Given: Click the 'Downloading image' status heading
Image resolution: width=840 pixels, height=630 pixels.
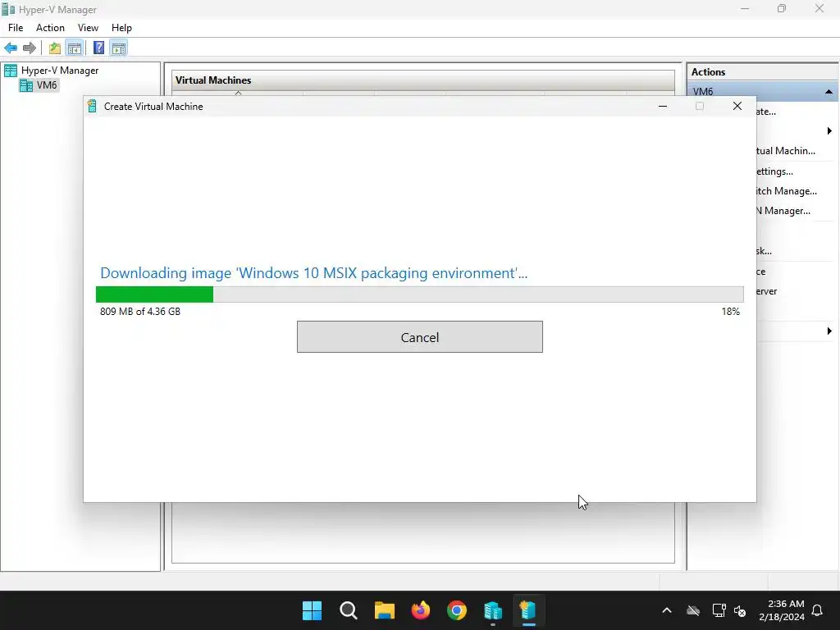Looking at the screenshot, I should [x=314, y=272].
